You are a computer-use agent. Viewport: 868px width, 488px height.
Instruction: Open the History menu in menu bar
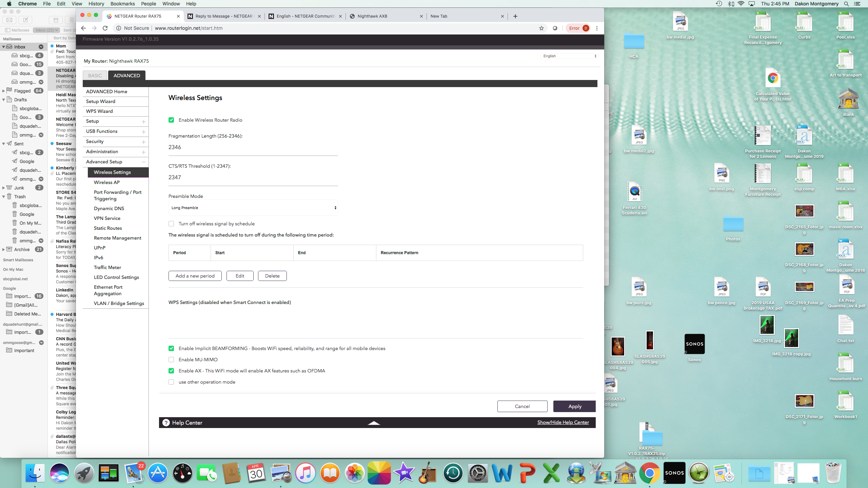coord(96,4)
